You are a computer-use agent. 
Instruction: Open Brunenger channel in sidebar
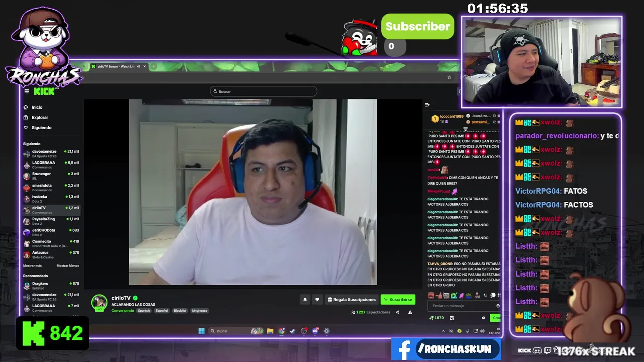point(51,176)
